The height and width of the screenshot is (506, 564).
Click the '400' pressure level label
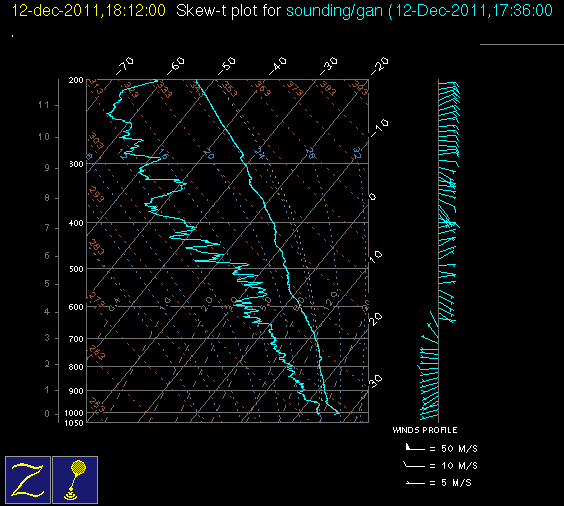point(76,223)
